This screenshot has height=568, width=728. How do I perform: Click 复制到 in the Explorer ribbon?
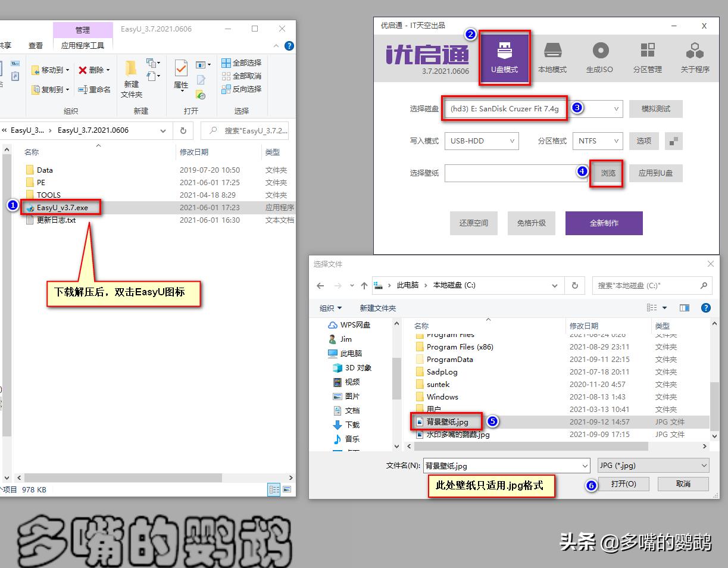[x=50, y=89]
